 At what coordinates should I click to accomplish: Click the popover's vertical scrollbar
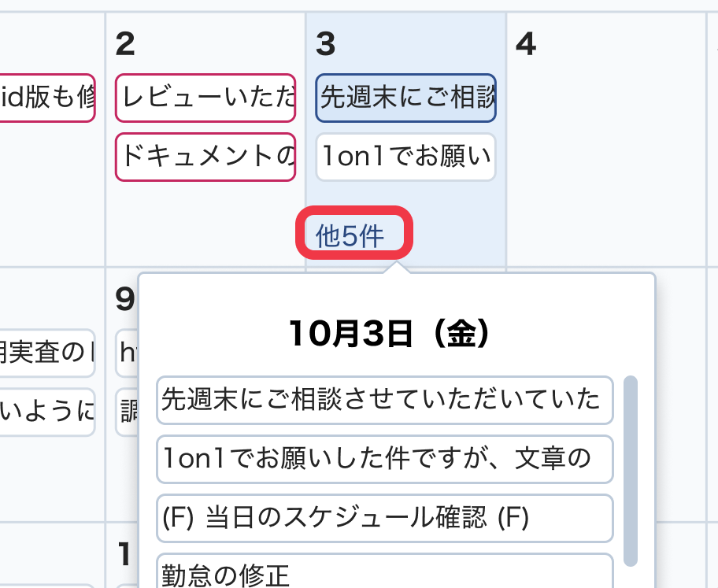point(630,471)
